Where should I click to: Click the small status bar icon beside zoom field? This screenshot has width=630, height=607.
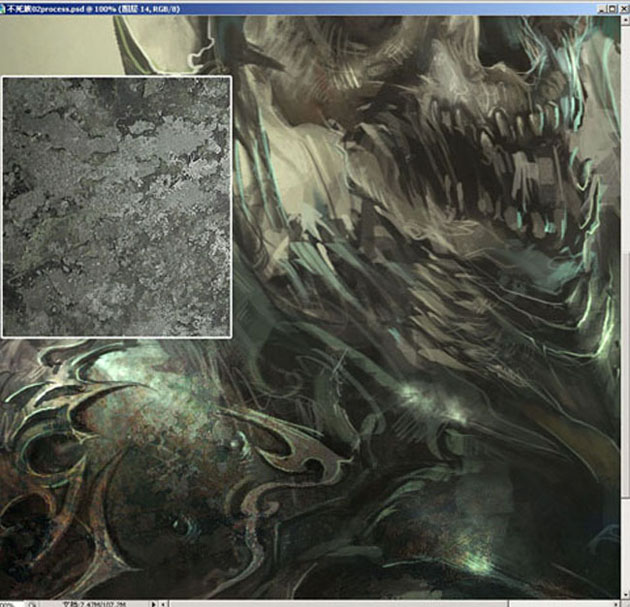(x=33, y=603)
